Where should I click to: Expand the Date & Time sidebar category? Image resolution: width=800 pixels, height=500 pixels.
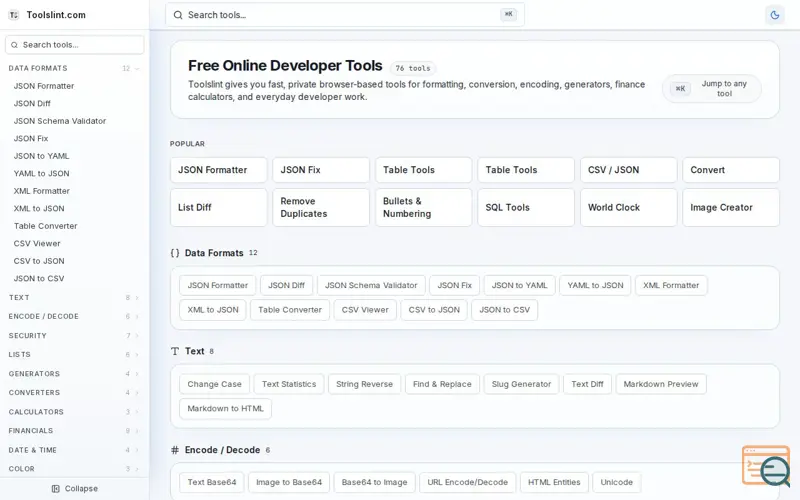click(74, 450)
